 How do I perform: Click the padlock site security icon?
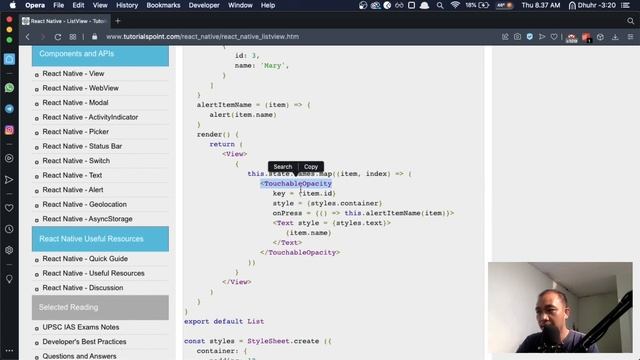point(95,37)
